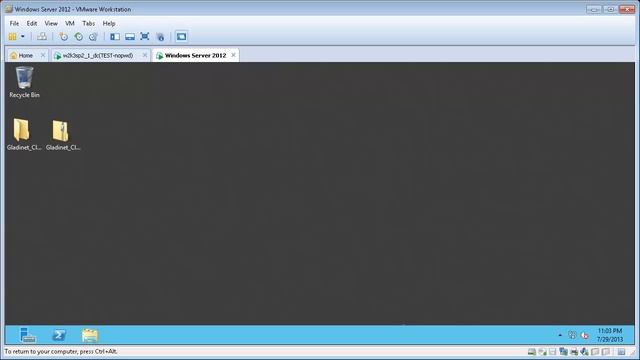Image resolution: width=640 pixels, height=360 pixels.
Task: Click the CD/DVD drive status bar icon
Action: pyautogui.click(x=542, y=352)
